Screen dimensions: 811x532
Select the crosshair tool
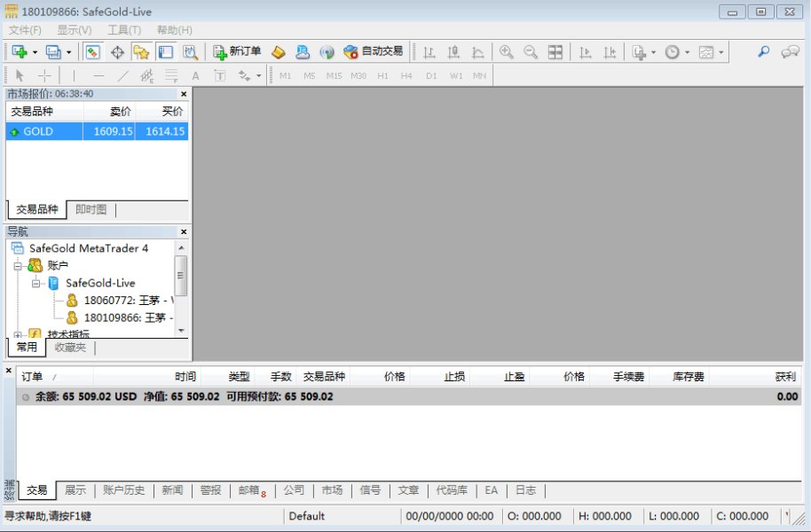pyautogui.click(x=44, y=76)
